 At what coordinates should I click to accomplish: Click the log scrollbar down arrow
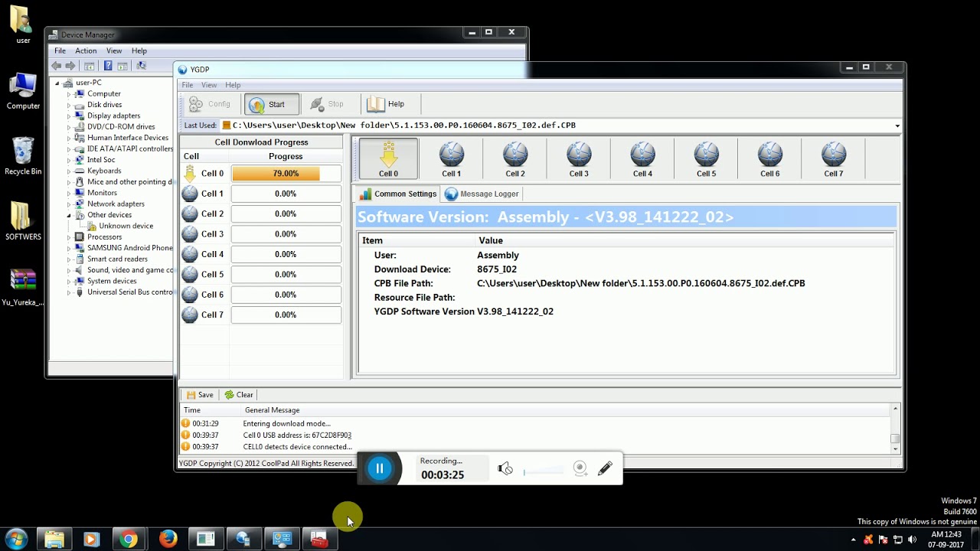pos(894,450)
